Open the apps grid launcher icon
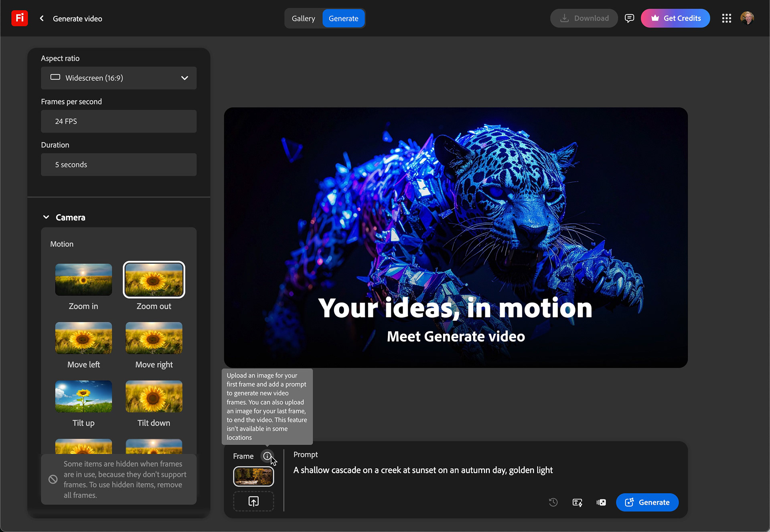770x532 pixels. click(726, 18)
